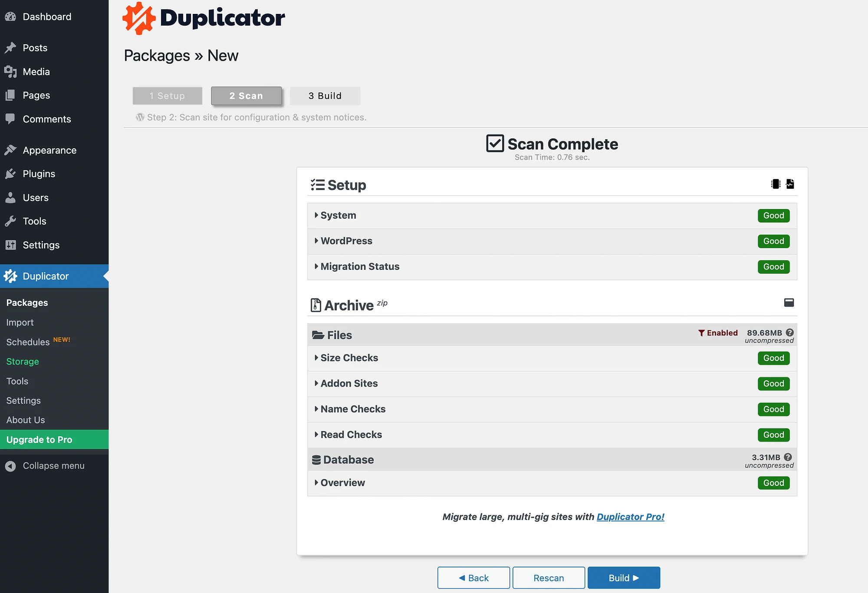
Task: Click the Duplicator Pro hyperlink
Action: click(631, 517)
